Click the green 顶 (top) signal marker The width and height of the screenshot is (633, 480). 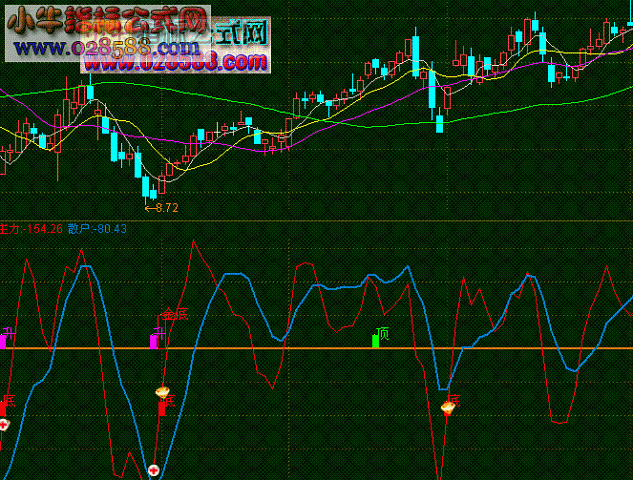click(376, 341)
